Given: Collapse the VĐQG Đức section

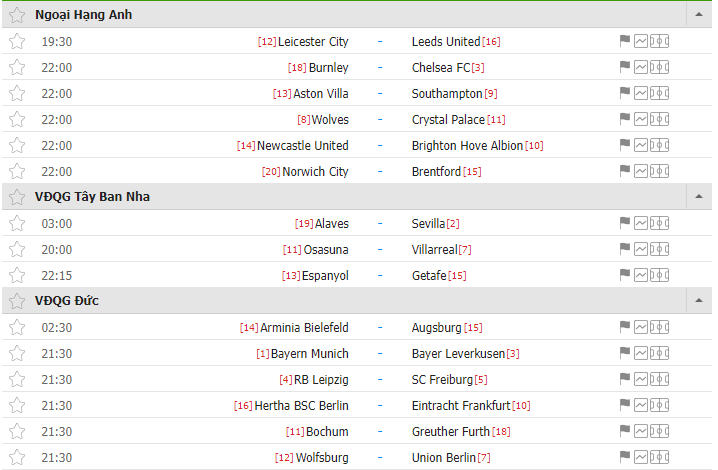Looking at the screenshot, I should coord(699,301).
